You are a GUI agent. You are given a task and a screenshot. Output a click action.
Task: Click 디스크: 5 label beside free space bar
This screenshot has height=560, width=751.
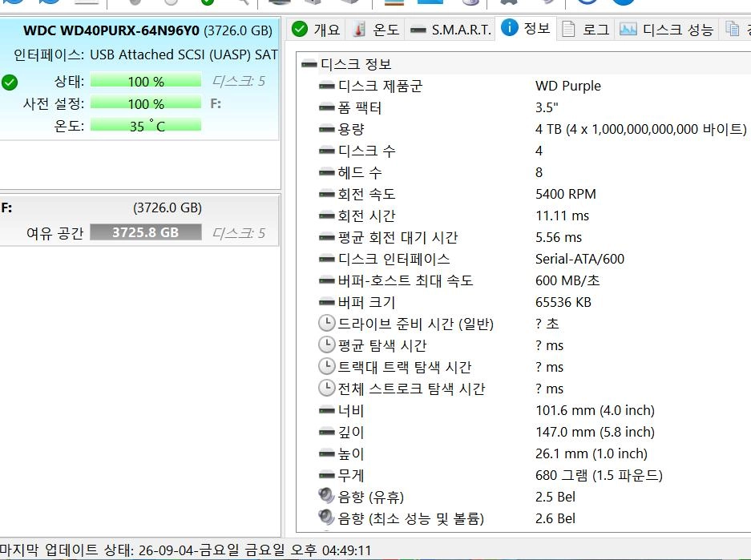click(x=239, y=233)
